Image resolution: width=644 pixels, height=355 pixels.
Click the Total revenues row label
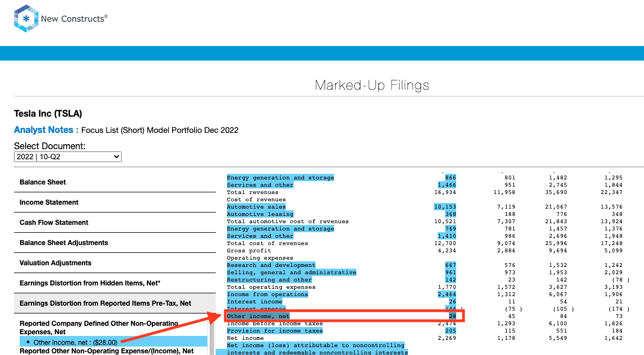(x=253, y=192)
